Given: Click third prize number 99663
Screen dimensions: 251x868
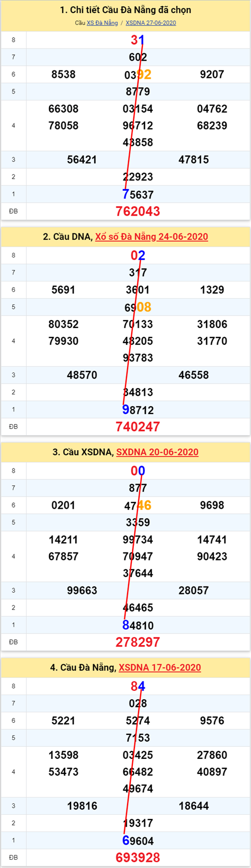Looking at the screenshot, I should pyautogui.click(x=82, y=591).
